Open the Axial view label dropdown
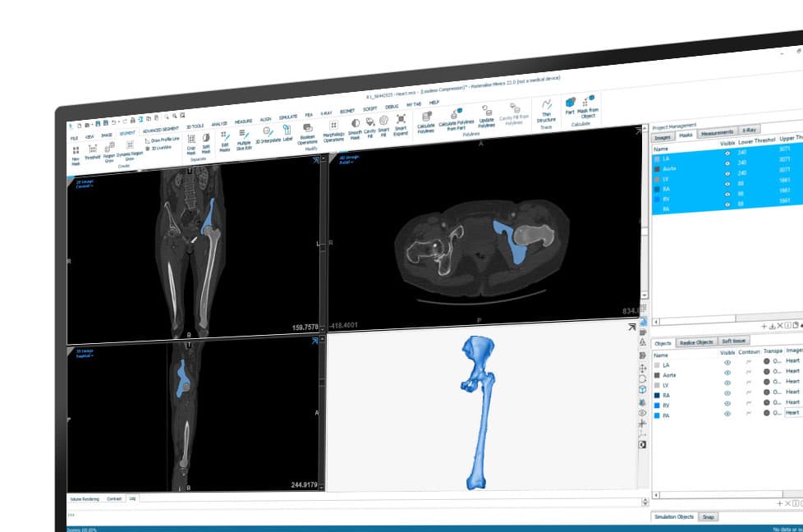 point(348,160)
